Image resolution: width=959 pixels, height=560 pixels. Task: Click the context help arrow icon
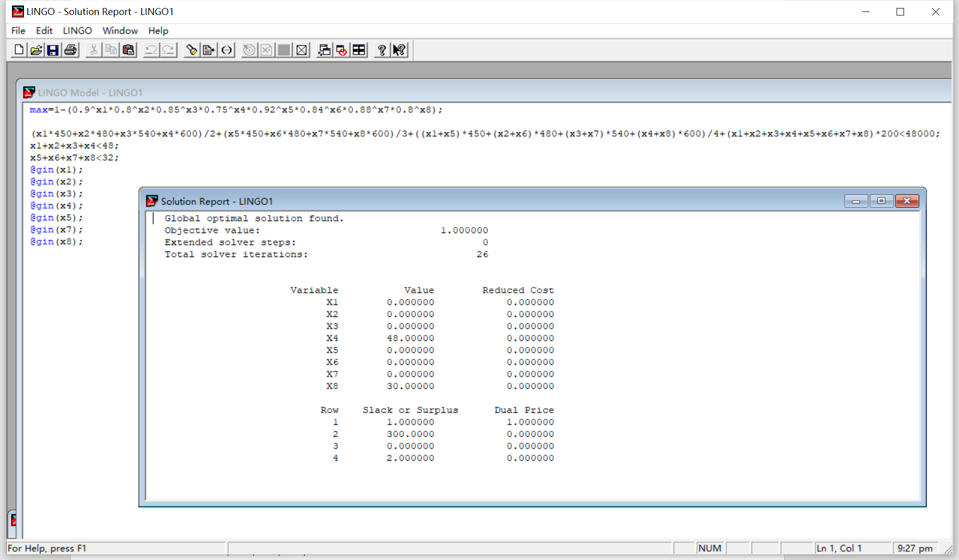(x=400, y=50)
